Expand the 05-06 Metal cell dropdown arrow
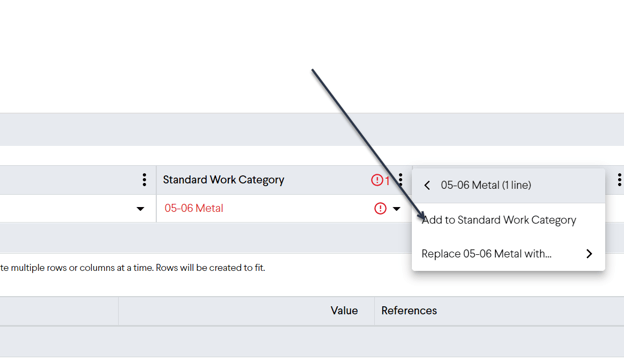624x361 pixels. click(396, 209)
